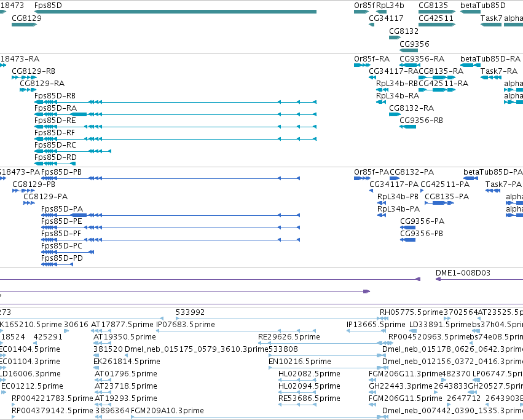Viewport: 523px width, 420px height.
Task: Click the IP07683.5prime EST label
Action: click(186, 325)
